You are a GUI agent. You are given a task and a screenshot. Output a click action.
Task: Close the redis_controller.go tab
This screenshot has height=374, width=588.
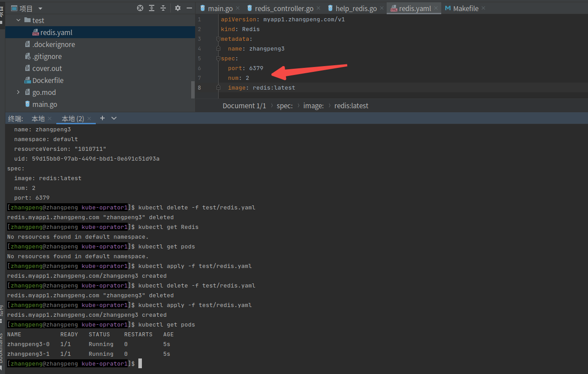(319, 8)
